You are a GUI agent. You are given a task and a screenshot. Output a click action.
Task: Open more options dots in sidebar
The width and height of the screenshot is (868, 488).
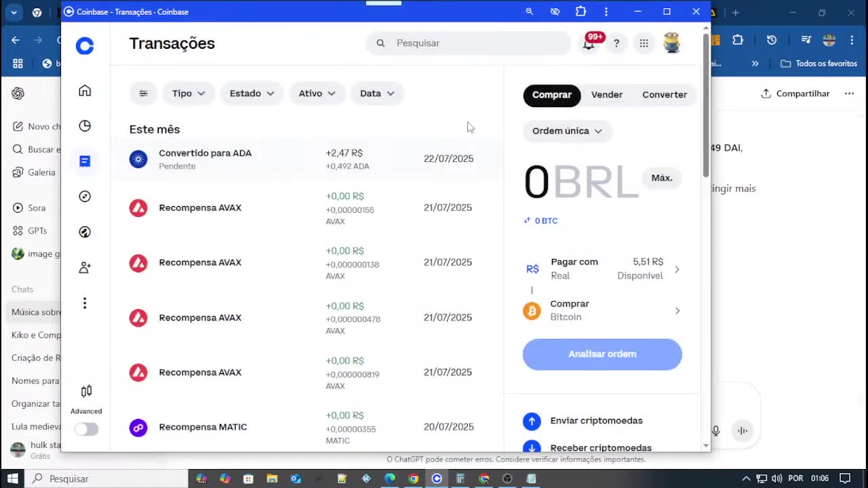(x=85, y=303)
